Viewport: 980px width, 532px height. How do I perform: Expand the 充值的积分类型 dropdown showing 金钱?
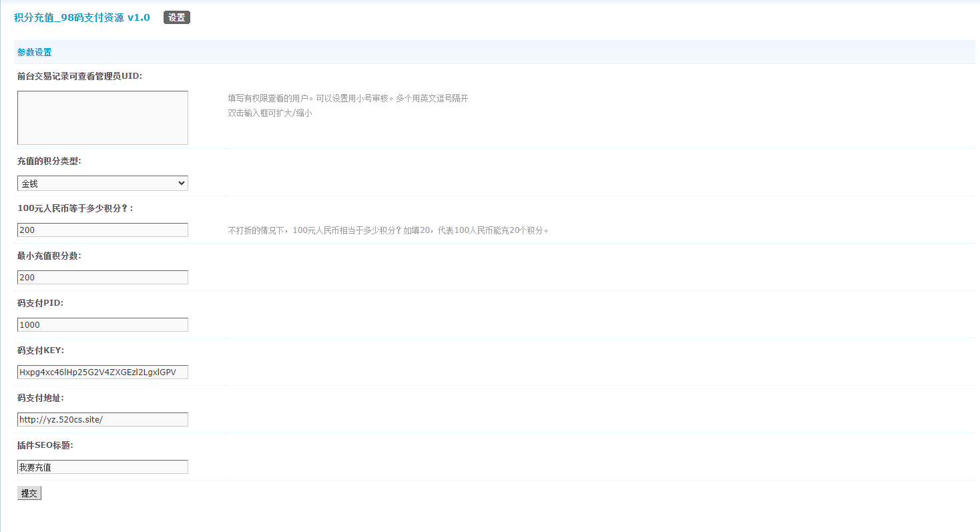click(x=102, y=184)
